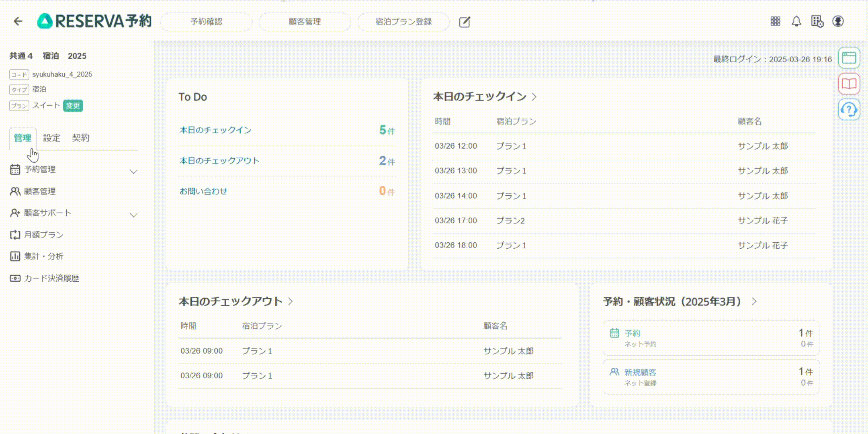The image size is (868, 434).
Task: Open To Do 本日のチェックイン link
Action: 215,130
